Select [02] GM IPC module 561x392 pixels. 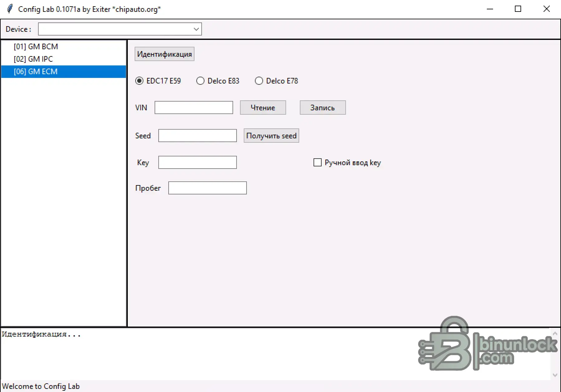coord(64,59)
